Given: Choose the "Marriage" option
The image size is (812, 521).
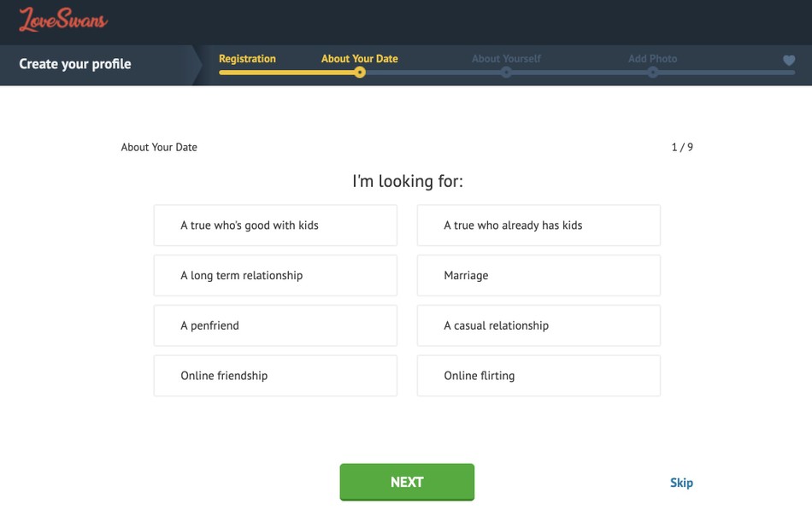Looking at the screenshot, I should point(538,275).
